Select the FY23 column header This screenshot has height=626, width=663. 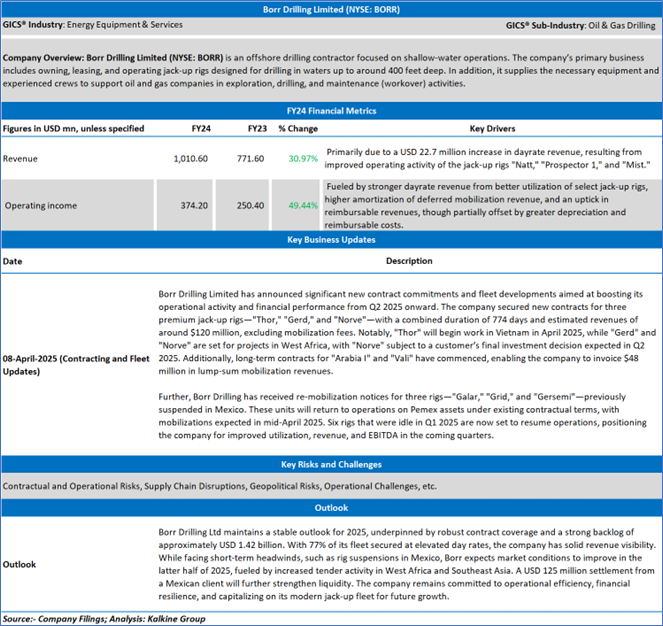(257, 129)
